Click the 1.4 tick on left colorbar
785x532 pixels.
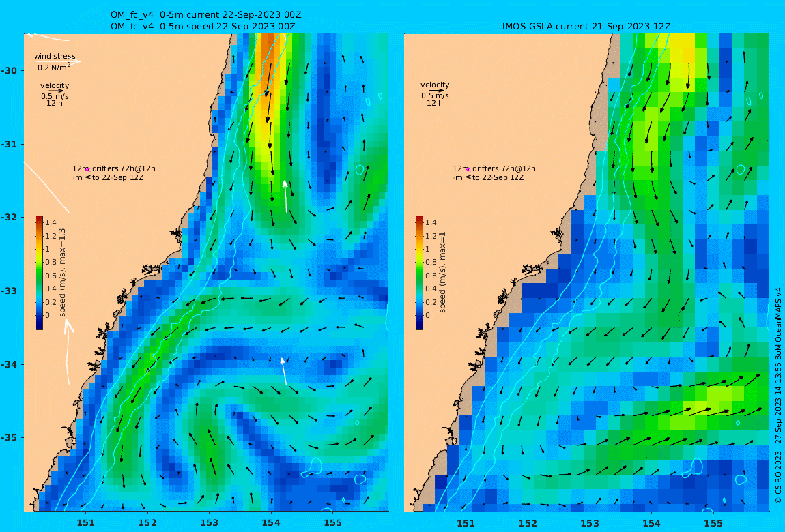[51, 222]
